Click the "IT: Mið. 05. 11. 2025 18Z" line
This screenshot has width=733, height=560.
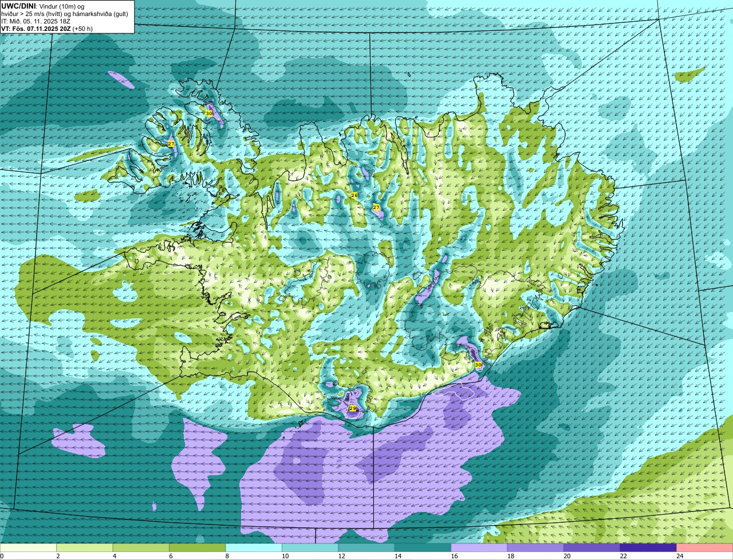(36, 21)
